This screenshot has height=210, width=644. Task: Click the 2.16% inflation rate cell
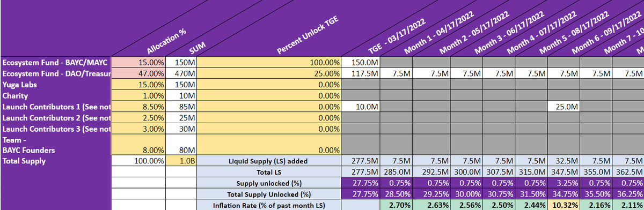click(597, 205)
